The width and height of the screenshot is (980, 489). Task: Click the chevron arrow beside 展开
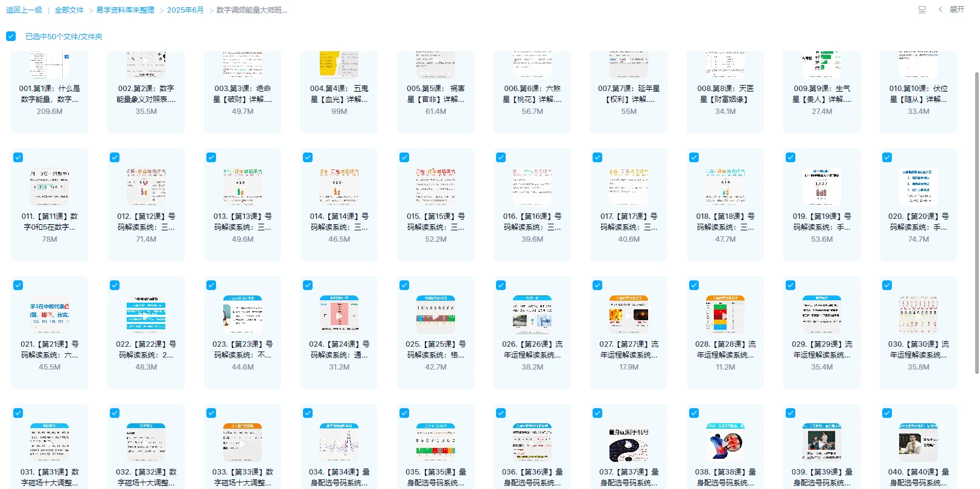click(940, 10)
